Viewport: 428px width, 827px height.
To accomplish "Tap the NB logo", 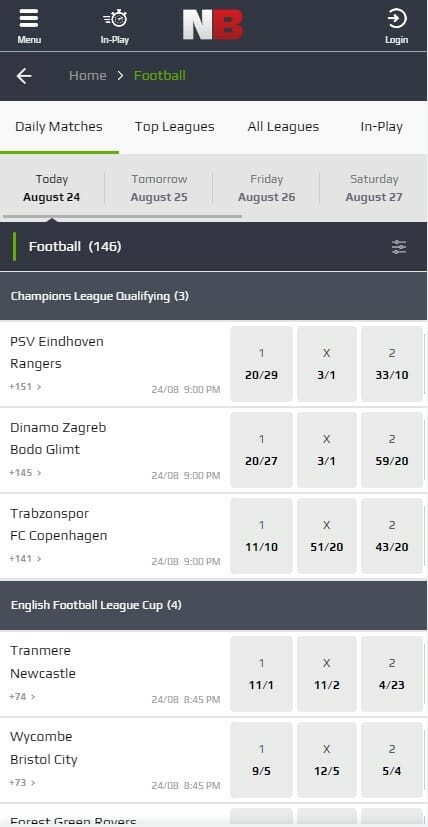I will tap(213, 25).
